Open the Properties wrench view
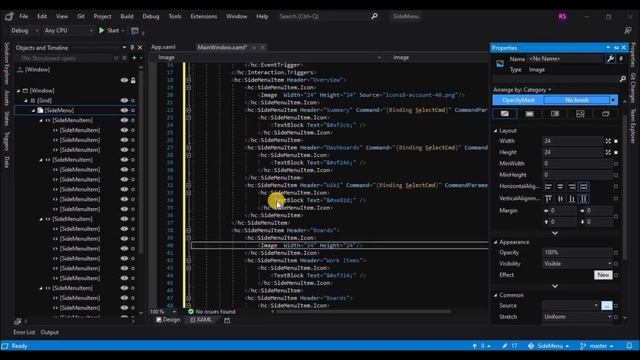Viewport: 640px width, 360px height. point(610,59)
